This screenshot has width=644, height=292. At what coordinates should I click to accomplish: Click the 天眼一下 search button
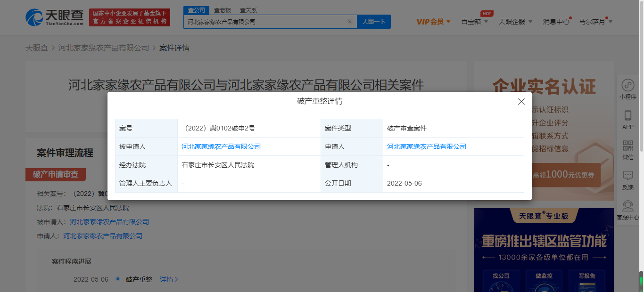tap(374, 22)
